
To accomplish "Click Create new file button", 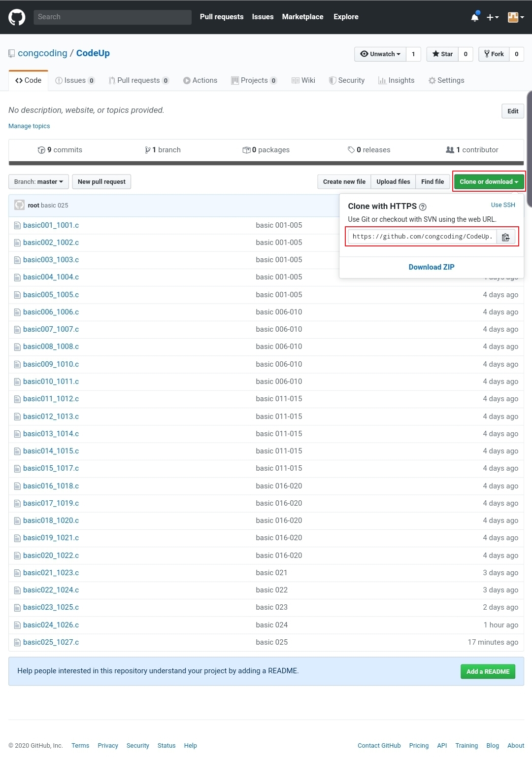I will point(344,182).
